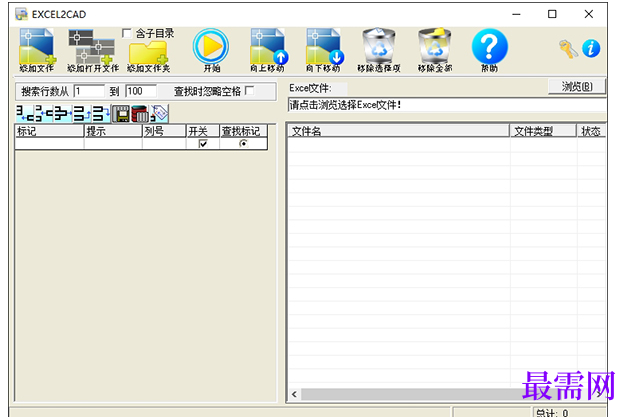This screenshot has width=634, height=417.
Task: Enable the 含子目录 checkbox
Action: pos(127,33)
